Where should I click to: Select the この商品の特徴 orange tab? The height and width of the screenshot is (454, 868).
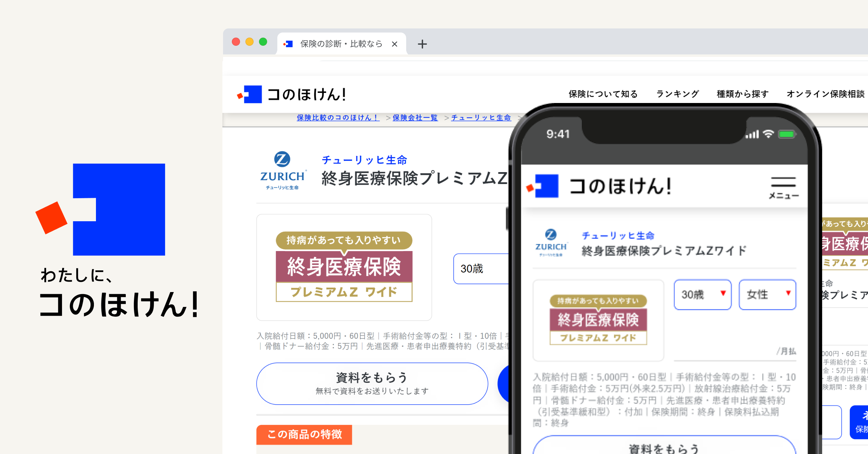[304, 434]
